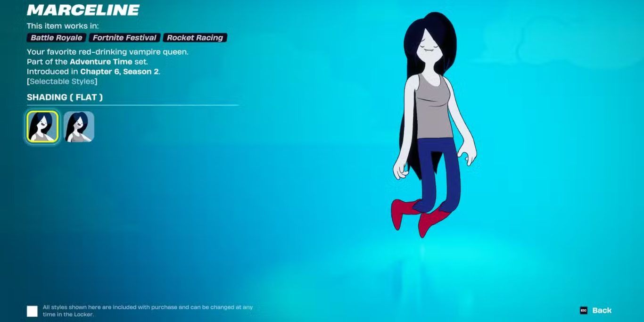Click the red-drinking vampire queen description
The height and width of the screenshot is (322, 644).
coord(107,52)
